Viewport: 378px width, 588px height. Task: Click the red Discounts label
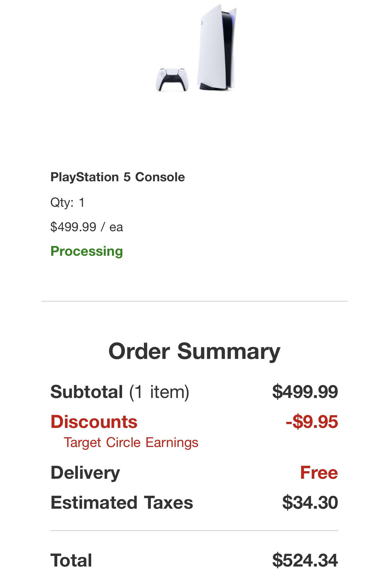94,422
